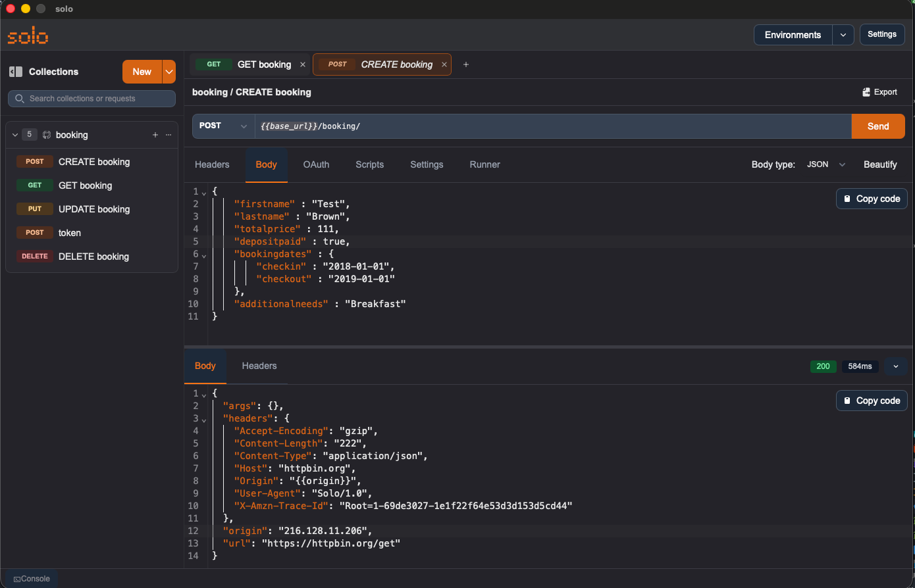Open the response Headers tab

(x=259, y=366)
